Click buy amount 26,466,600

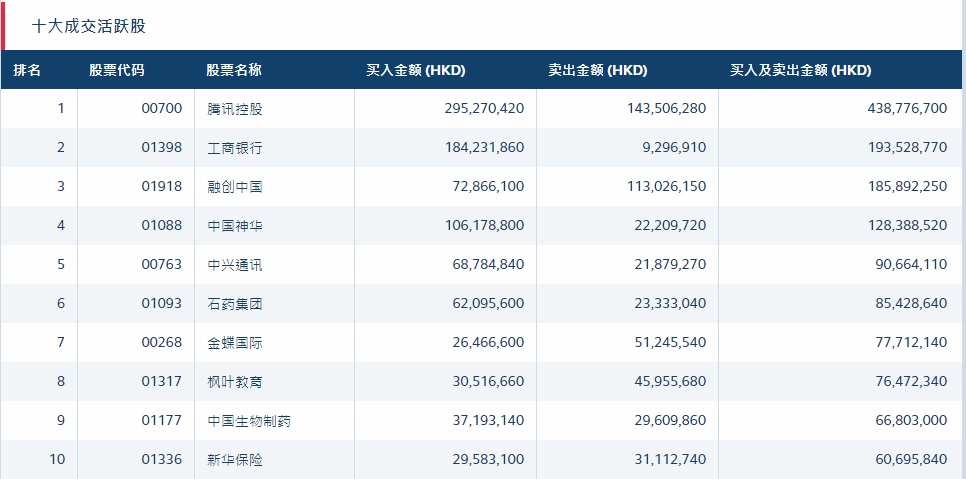[488, 342]
